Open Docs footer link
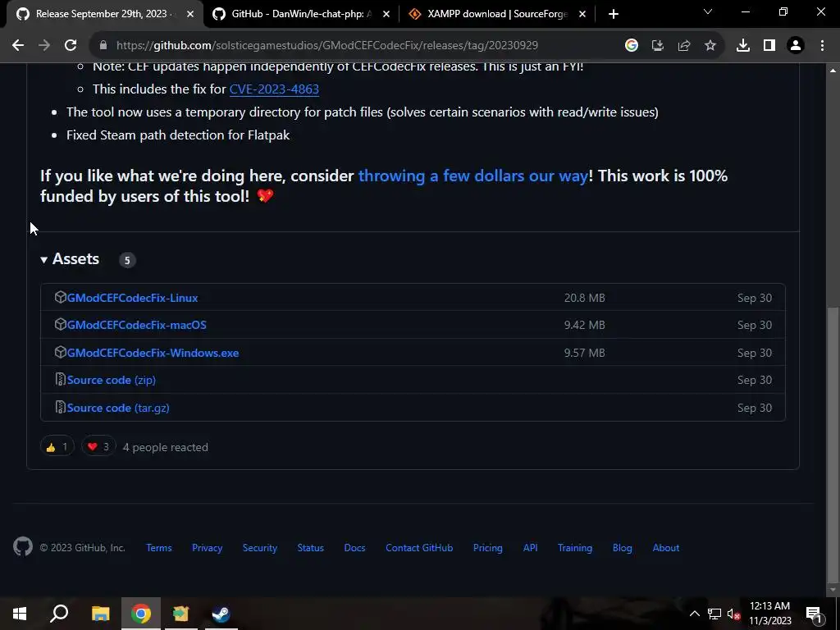The image size is (840, 630). click(354, 548)
